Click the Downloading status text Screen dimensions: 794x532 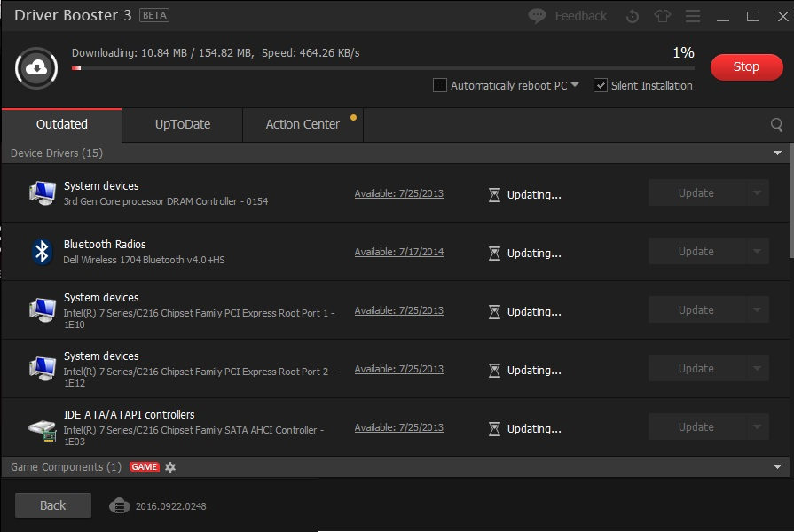pos(216,52)
